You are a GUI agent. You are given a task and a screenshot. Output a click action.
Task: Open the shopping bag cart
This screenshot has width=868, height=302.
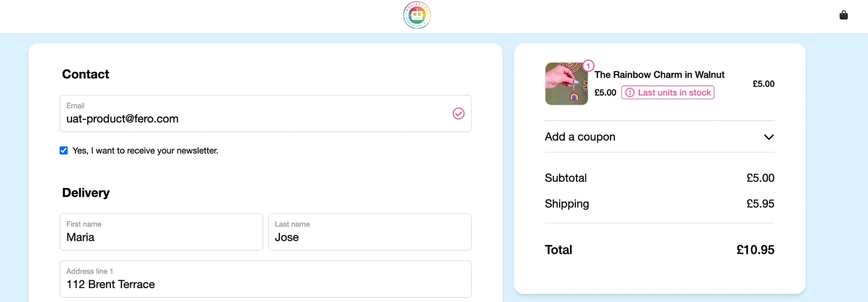pyautogui.click(x=844, y=15)
